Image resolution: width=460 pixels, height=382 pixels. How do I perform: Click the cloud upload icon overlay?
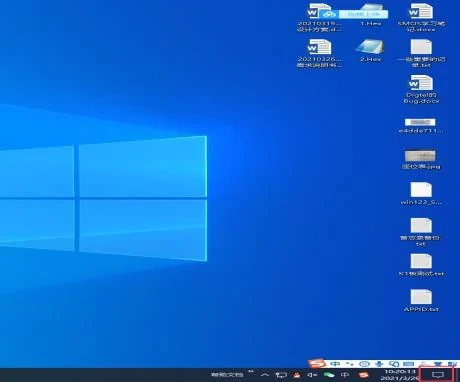(x=329, y=14)
